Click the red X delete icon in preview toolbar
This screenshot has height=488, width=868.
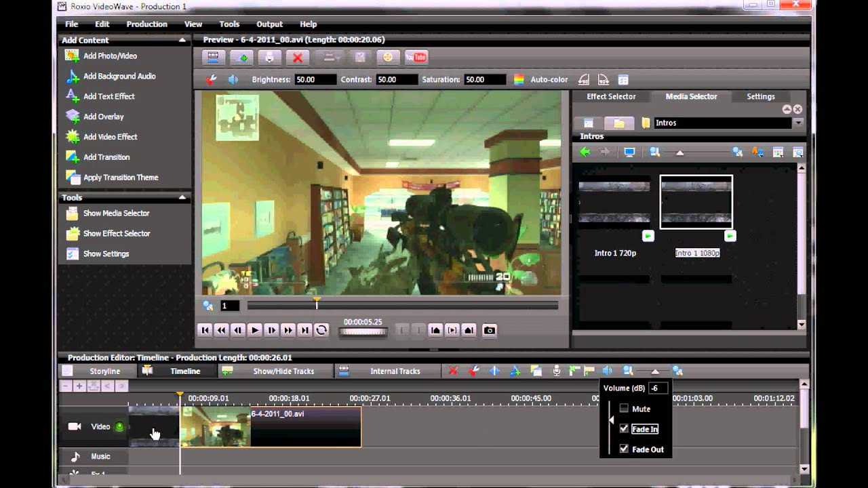pyautogui.click(x=297, y=58)
